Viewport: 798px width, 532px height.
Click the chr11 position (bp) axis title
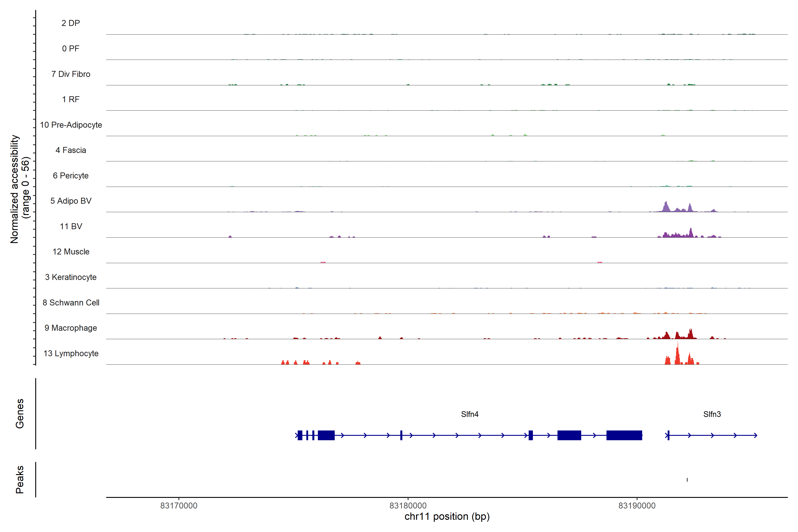tap(447, 517)
